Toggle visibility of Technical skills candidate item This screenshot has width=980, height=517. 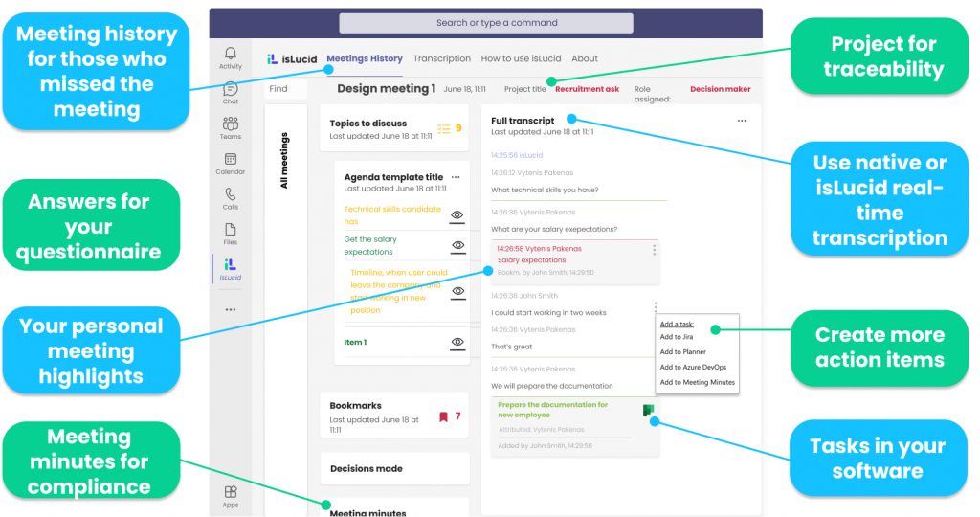coord(457,217)
